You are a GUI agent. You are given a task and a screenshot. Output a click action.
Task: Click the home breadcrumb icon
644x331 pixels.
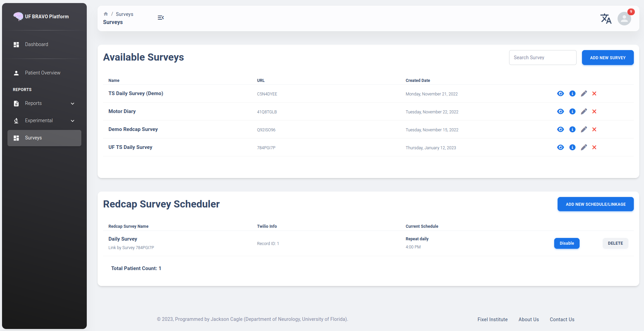coord(106,14)
